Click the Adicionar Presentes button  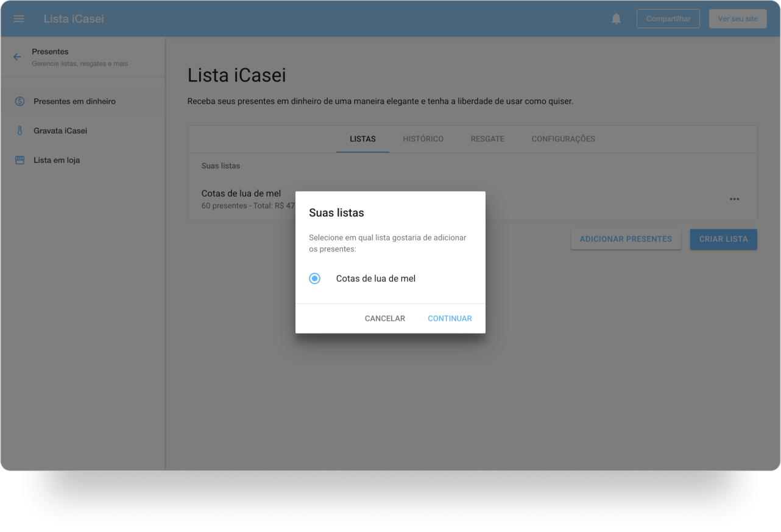tap(626, 239)
